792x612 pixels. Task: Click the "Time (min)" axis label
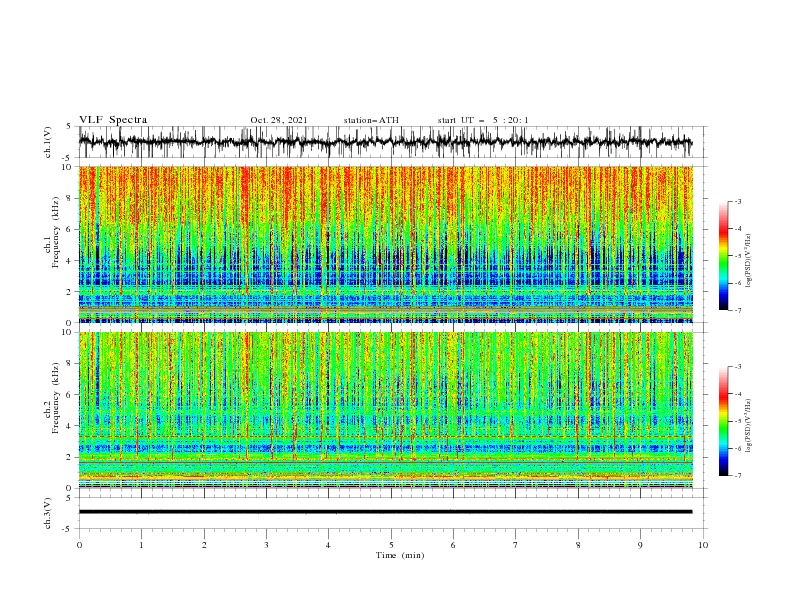tap(400, 555)
